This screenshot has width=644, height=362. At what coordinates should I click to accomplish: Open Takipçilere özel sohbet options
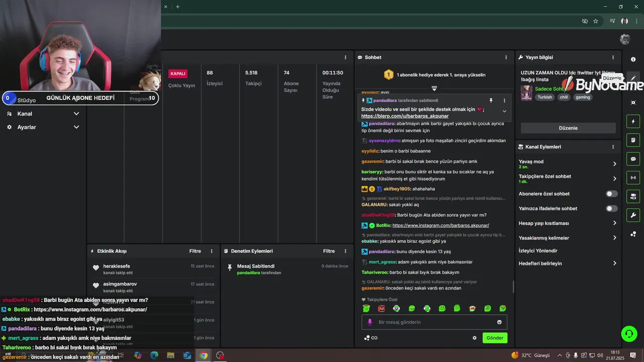click(x=568, y=178)
